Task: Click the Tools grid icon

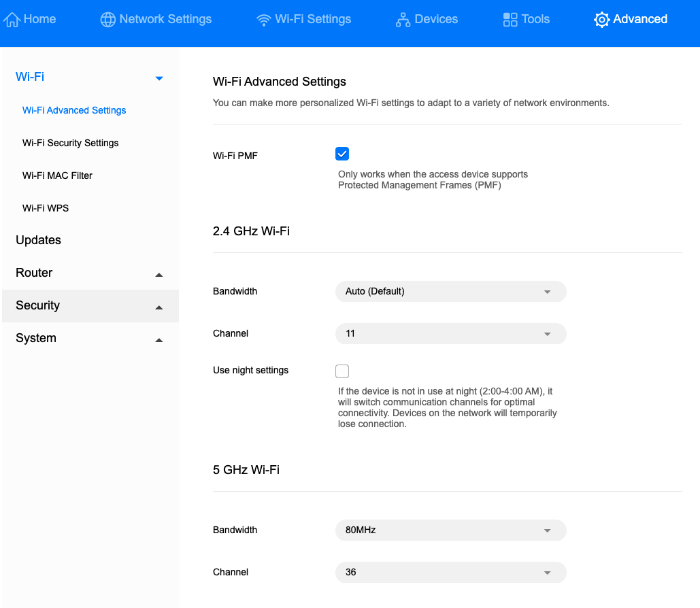Action: coord(510,20)
